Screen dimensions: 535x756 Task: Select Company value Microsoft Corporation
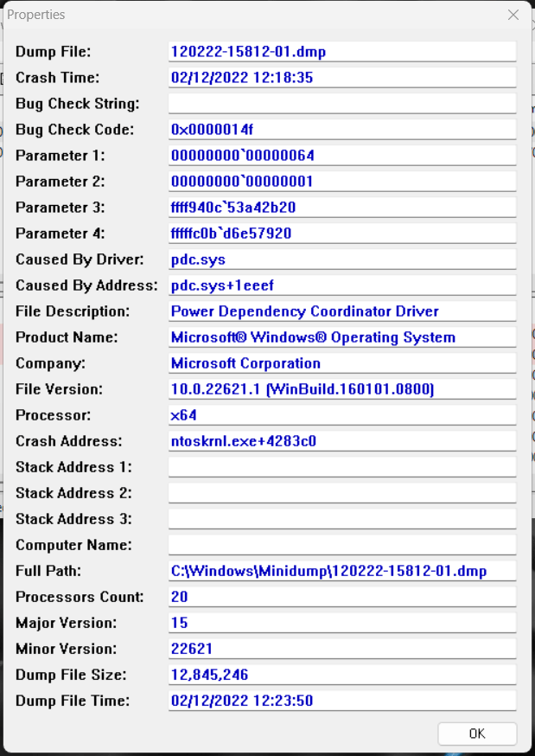click(245, 363)
